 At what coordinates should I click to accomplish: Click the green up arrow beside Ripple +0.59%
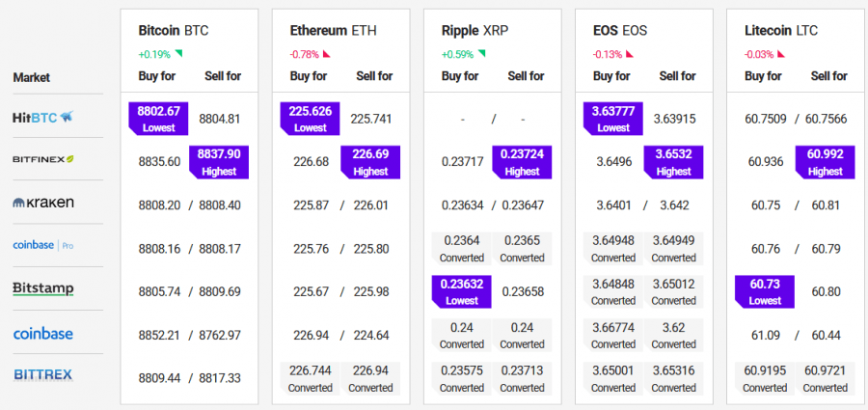(x=481, y=54)
